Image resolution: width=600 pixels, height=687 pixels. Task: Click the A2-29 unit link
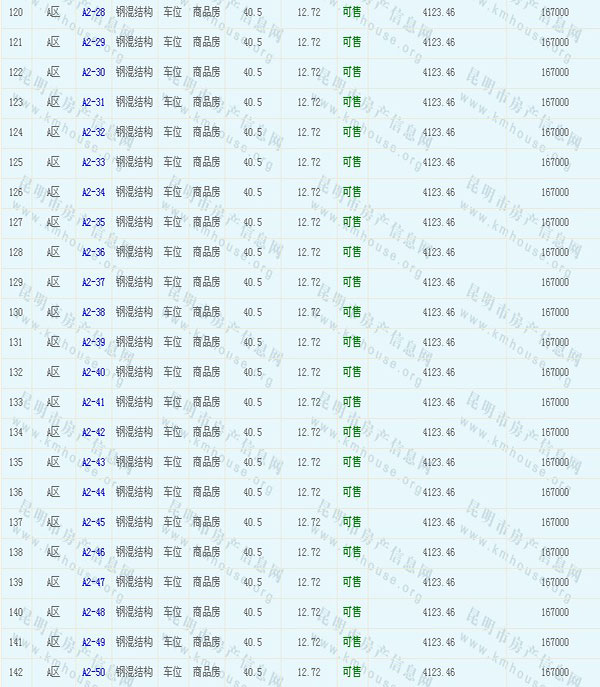click(x=93, y=42)
